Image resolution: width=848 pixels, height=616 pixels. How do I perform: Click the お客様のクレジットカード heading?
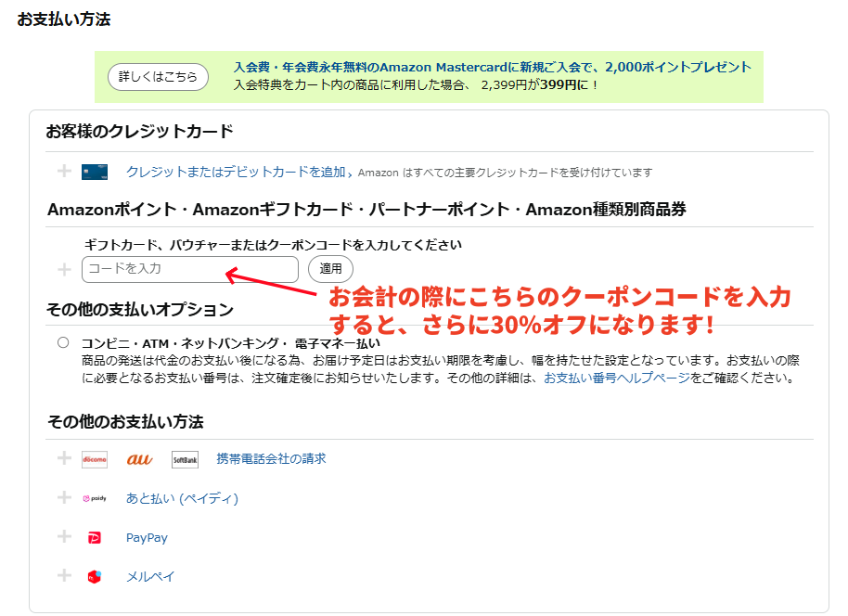(x=139, y=132)
